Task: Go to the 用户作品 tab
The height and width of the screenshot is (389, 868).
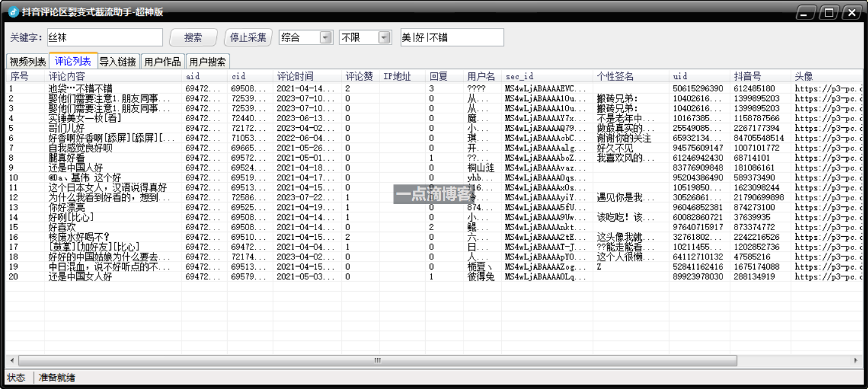Action: [163, 61]
